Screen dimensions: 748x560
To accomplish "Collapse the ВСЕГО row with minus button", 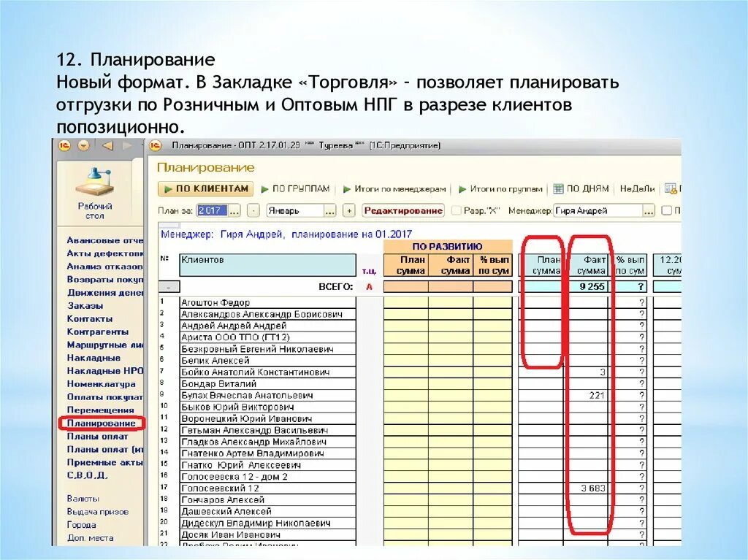I will click(169, 287).
